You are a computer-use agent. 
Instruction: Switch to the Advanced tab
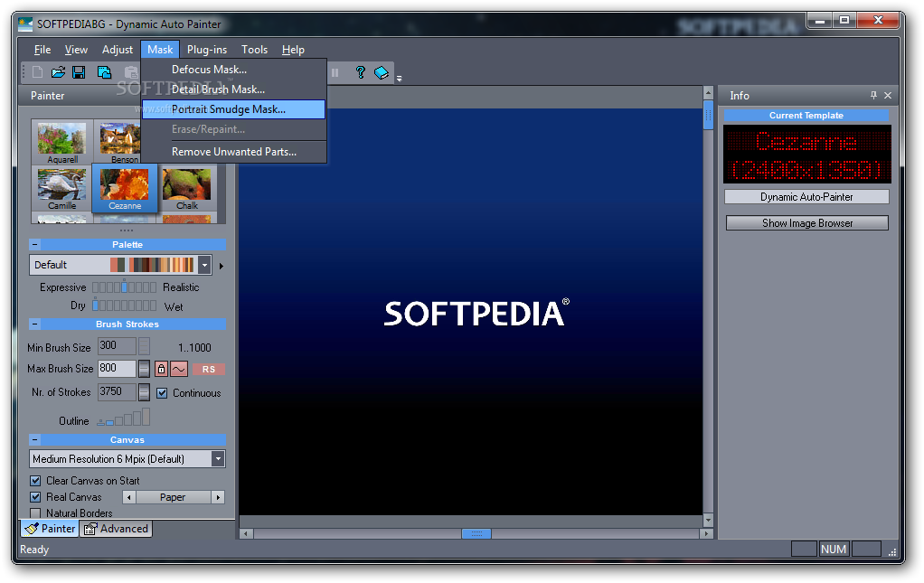pyautogui.click(x=116, y=528)
